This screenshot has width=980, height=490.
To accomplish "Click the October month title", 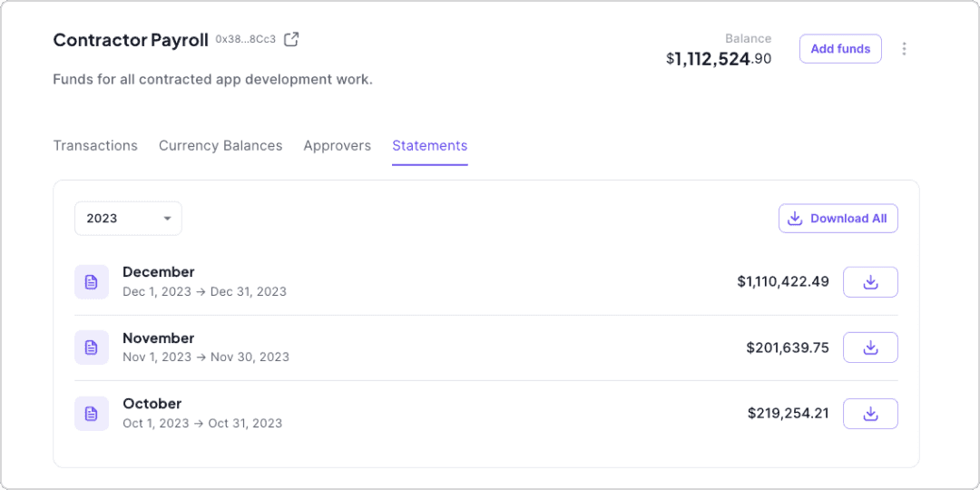I will [x=152, y=404].
